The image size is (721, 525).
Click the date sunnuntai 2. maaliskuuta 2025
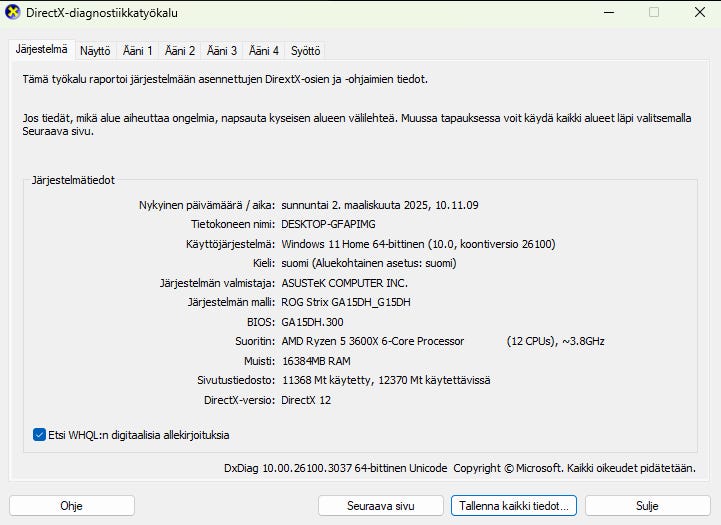pos(355,205)
